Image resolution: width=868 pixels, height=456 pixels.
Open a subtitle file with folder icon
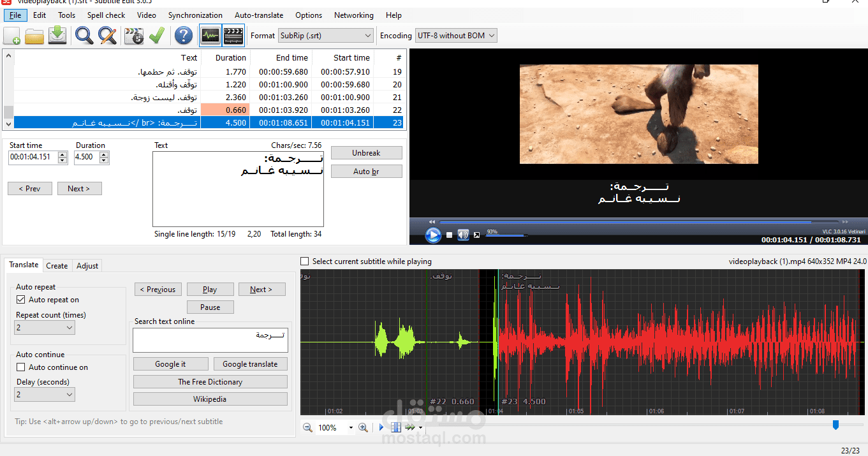(34, 36)
